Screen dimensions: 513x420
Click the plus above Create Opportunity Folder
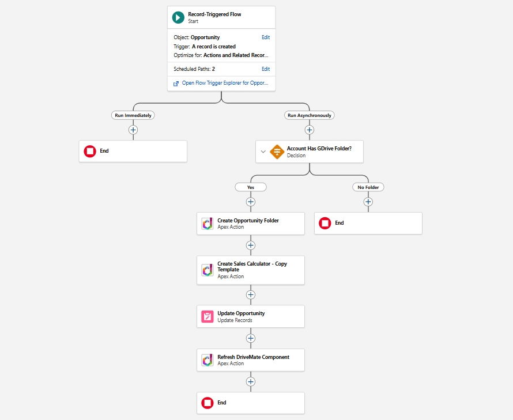coord(251,202)
